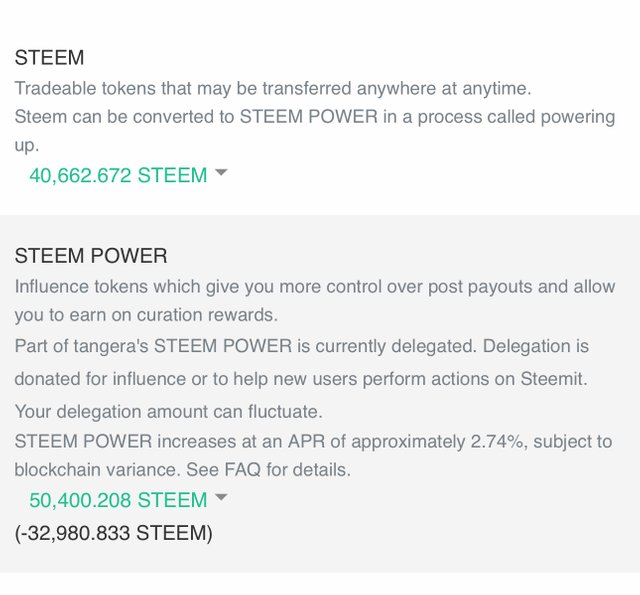640x595 pixels.
Task: Click the arrow beside 40,662.672 STEEM
Action: pos(221,172)
